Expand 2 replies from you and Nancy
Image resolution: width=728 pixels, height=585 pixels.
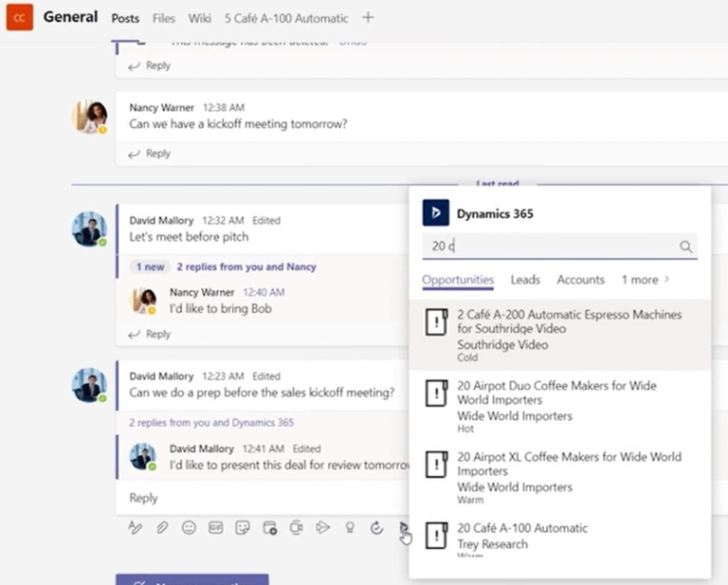click(246, 267)
